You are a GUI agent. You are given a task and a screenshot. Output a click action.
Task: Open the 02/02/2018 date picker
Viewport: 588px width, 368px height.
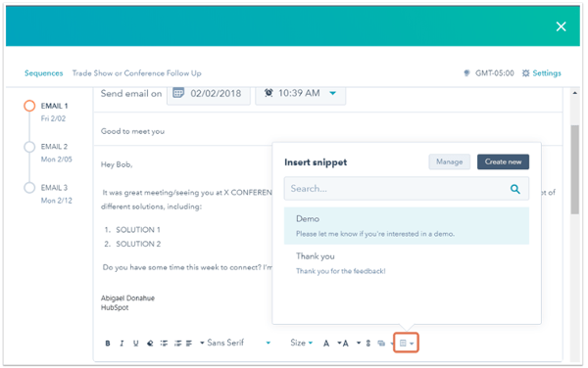tap(209, 93)
